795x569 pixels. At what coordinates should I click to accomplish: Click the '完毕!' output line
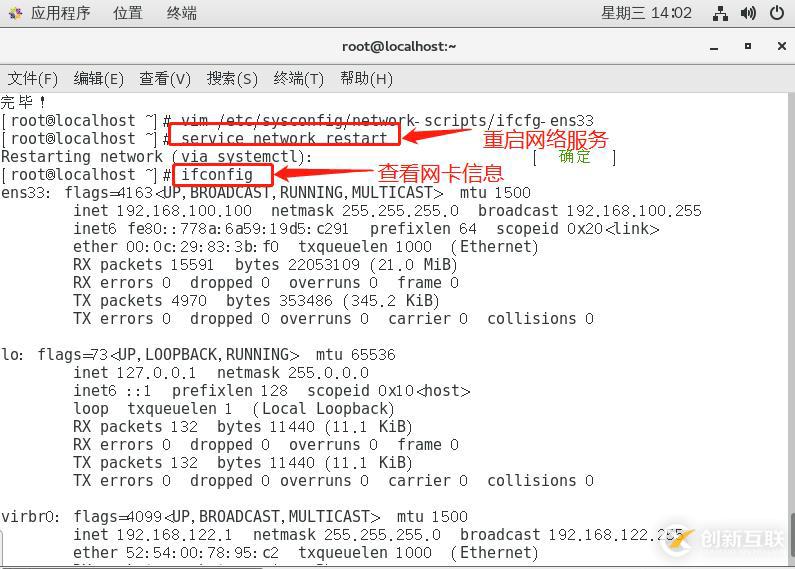click(23, 102)
